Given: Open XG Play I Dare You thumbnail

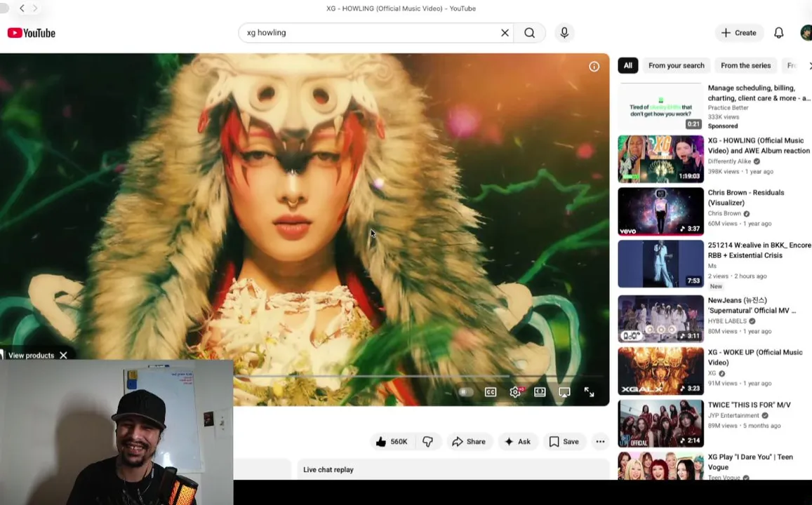Looking at the screenshot, I should click(x=660, y=466).
